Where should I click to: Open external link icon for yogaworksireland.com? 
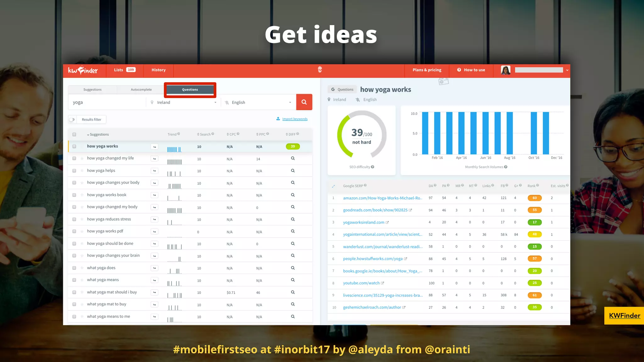(387, 222)
